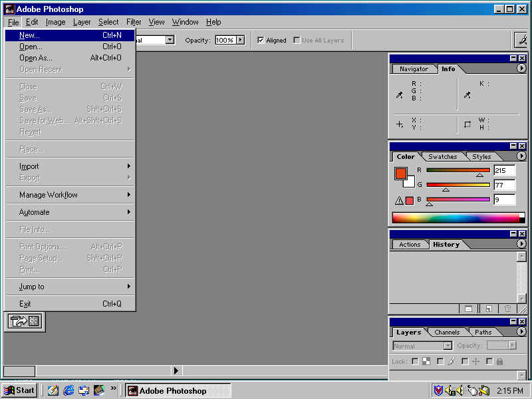Toggle the Aligned checkbox

pyautogui.click(x=261, y=40)
